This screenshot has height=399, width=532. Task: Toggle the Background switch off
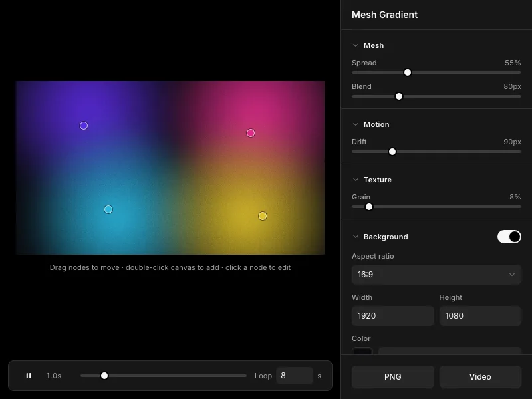(x=509, y=237)
